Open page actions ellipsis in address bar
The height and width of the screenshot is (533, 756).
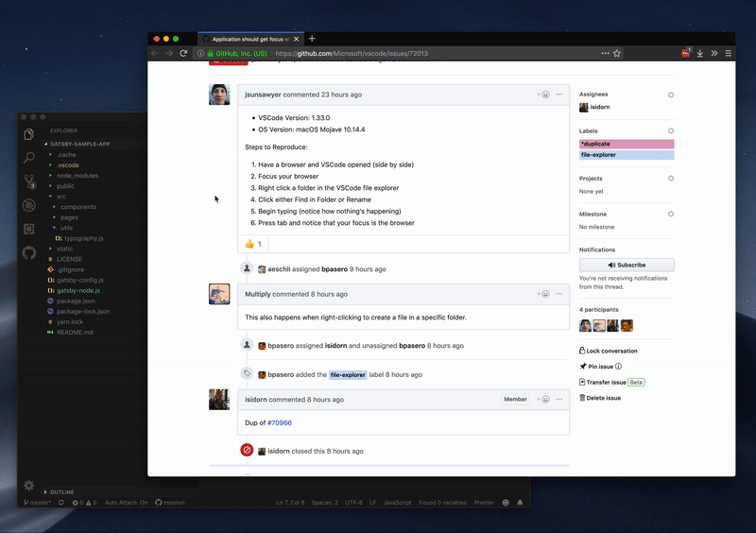(x=605, y=53)
